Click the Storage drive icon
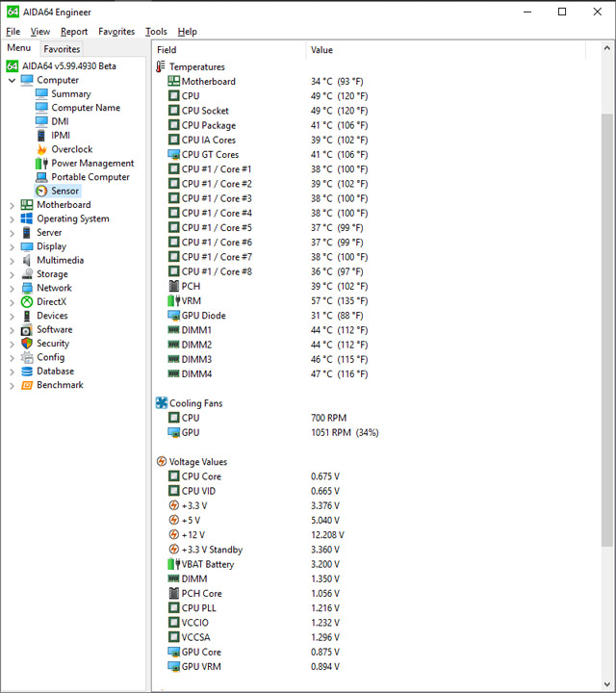The height and width of the screenshot is (693, 616). click(27, 274)
